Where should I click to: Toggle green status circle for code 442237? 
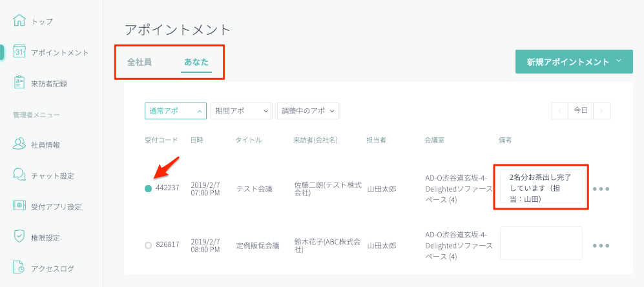point(149,189)
